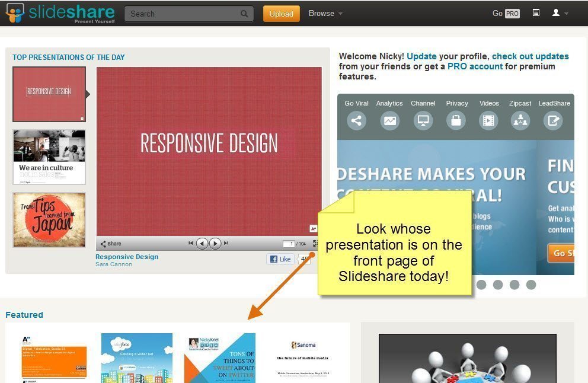Screen dimensions: 588x383
Task: Open the user account dropdown
Action: [560, 13]
